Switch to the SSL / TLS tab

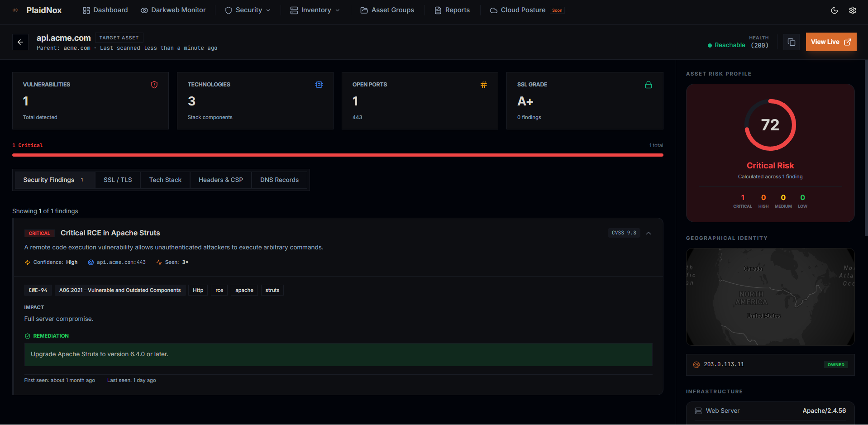click(x=118, y=180)
